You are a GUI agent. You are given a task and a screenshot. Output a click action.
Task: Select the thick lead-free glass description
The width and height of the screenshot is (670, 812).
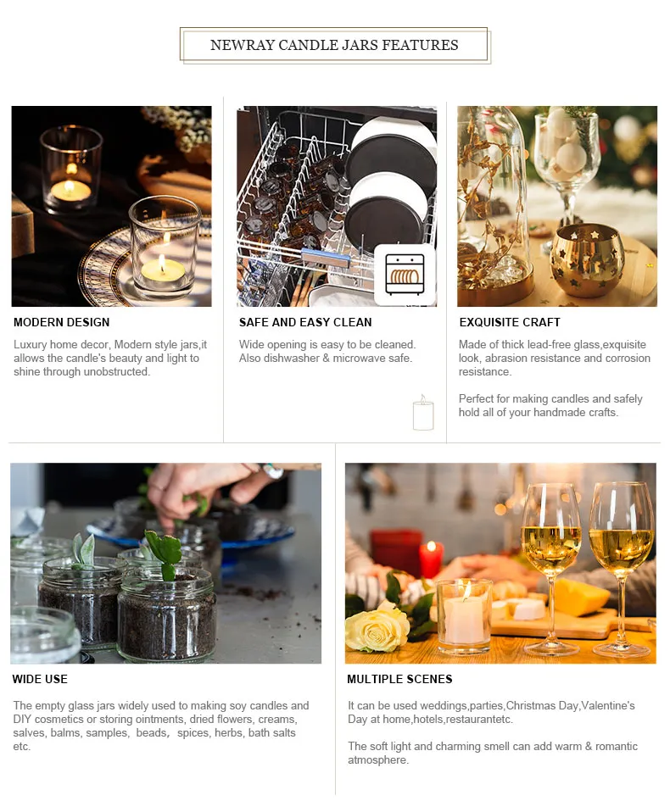click(555, 358)
